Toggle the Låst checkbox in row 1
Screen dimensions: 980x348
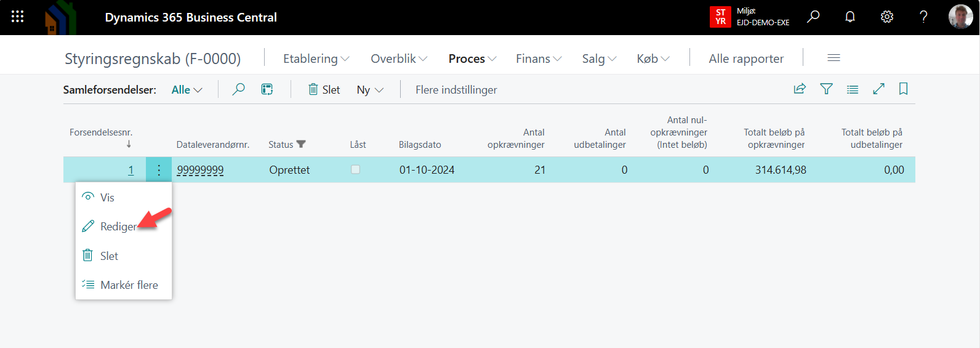pos(355,169)
